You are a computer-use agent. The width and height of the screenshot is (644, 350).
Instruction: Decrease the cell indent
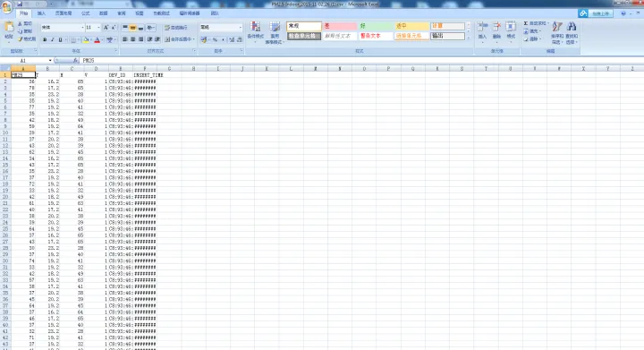(150, 39)
